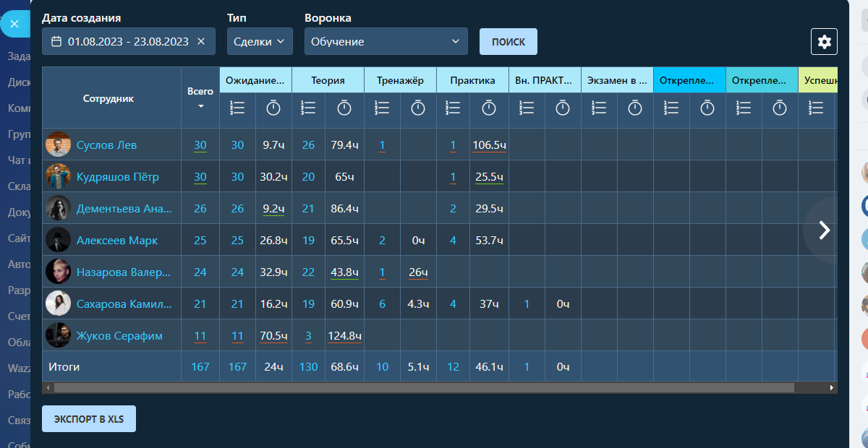Click the calendar icon in date field
868x448 pixels.
56,42
